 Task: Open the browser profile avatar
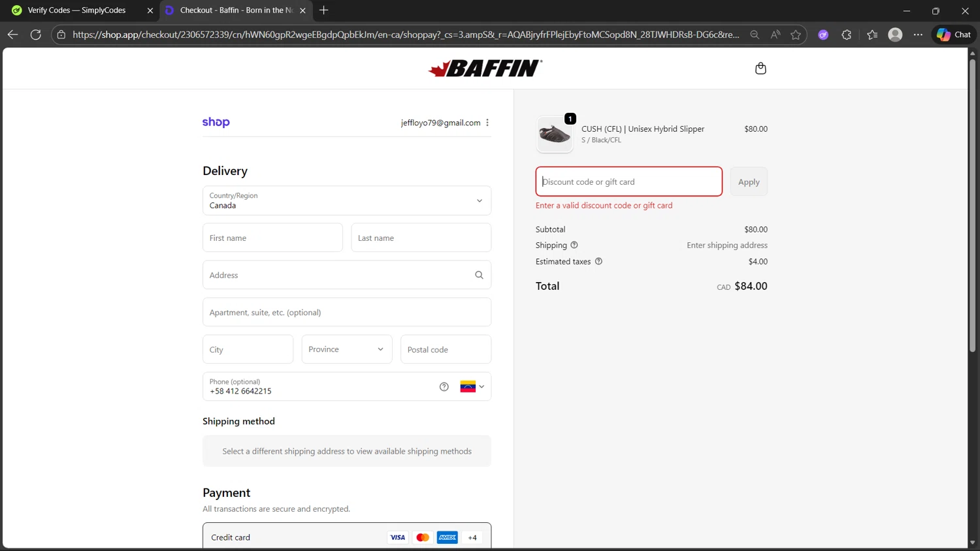[895, 35]
